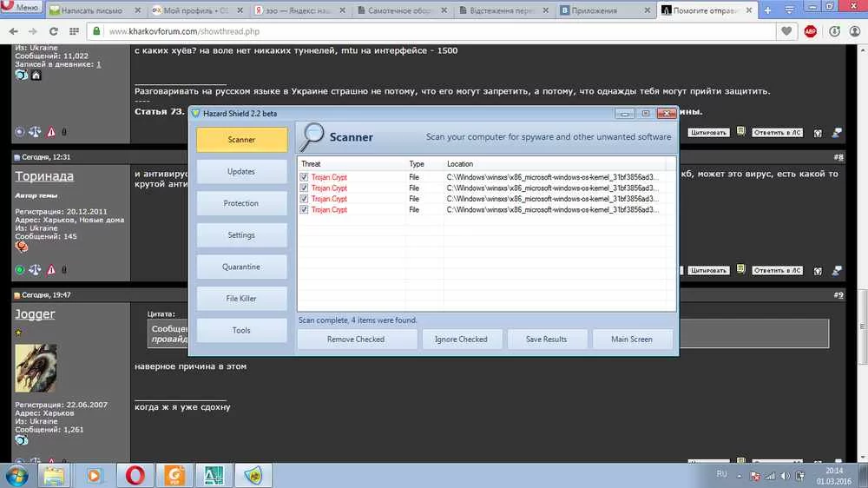Open the Quarantine section
This screenshot has height=488, width=868.
point(241,267)
